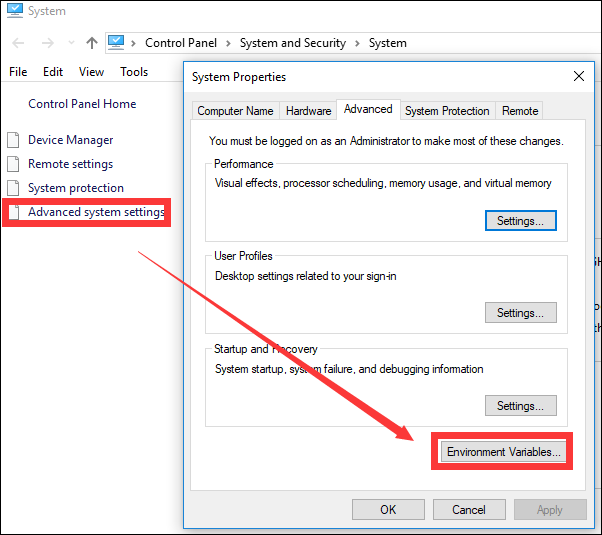
Task: Open Advanced system settings link
Action: [96, 212]
